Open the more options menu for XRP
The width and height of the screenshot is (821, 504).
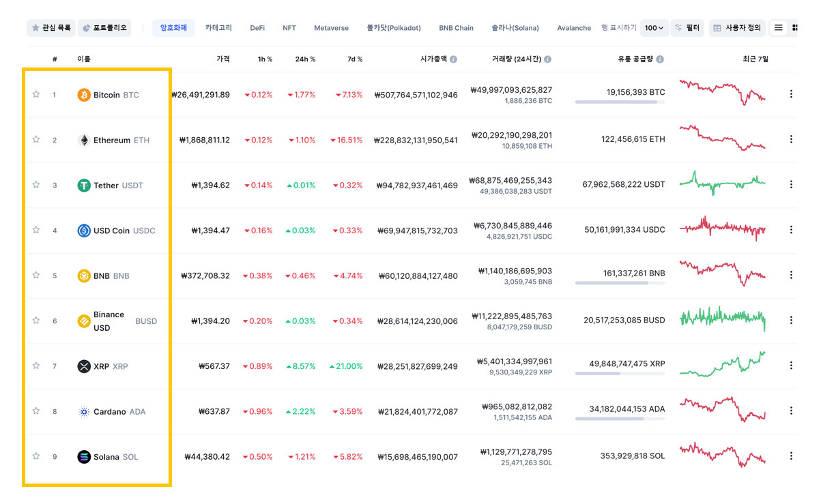coord(791,366)
